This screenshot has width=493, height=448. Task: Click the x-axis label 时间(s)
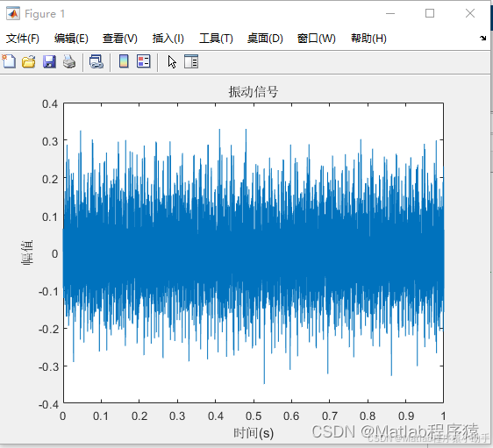(x=254, y=433)
